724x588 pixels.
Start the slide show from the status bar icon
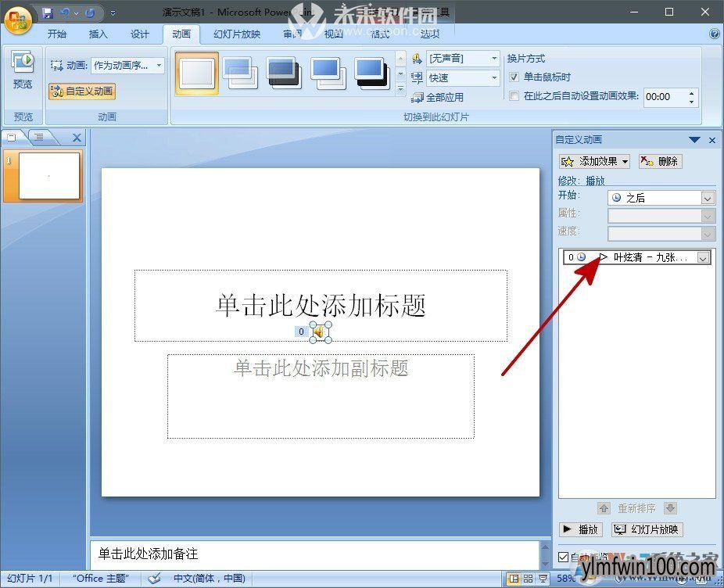(x=543, y=579)
